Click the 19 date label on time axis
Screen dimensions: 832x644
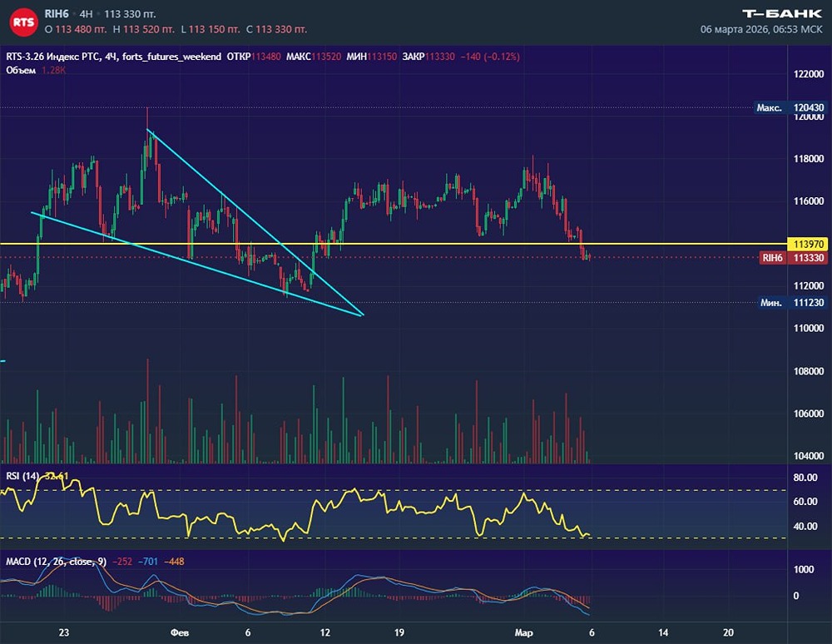tap(399, 632)
